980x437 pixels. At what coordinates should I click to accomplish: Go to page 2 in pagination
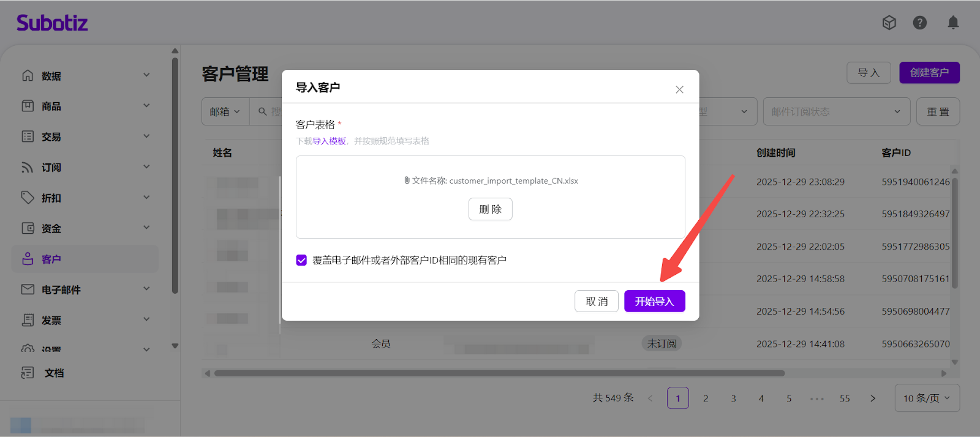(706, 398)
